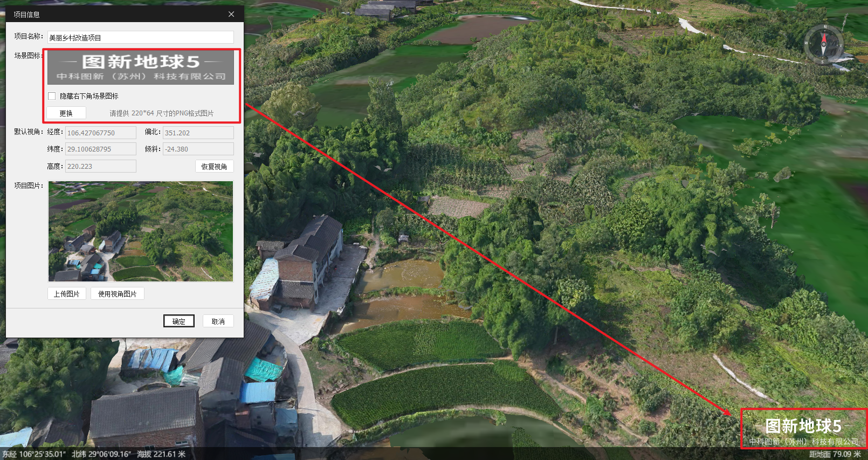Click the 使用视角图片 button

tap(118, 294)
